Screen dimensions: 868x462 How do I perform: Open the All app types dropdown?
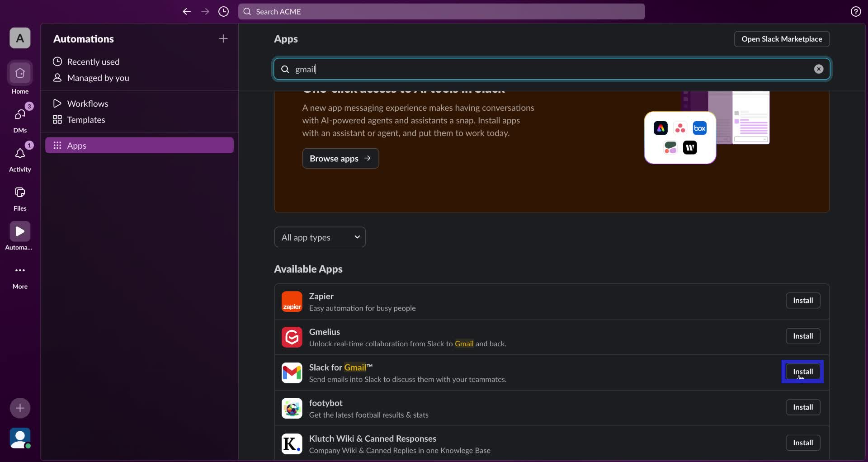click(x=320, y=237)
